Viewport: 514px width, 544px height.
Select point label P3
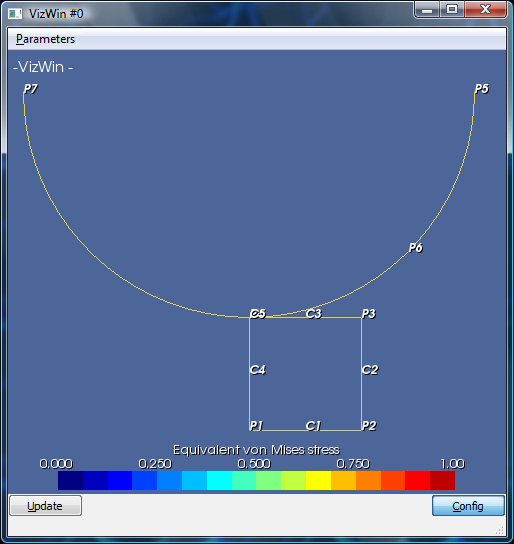368,314
